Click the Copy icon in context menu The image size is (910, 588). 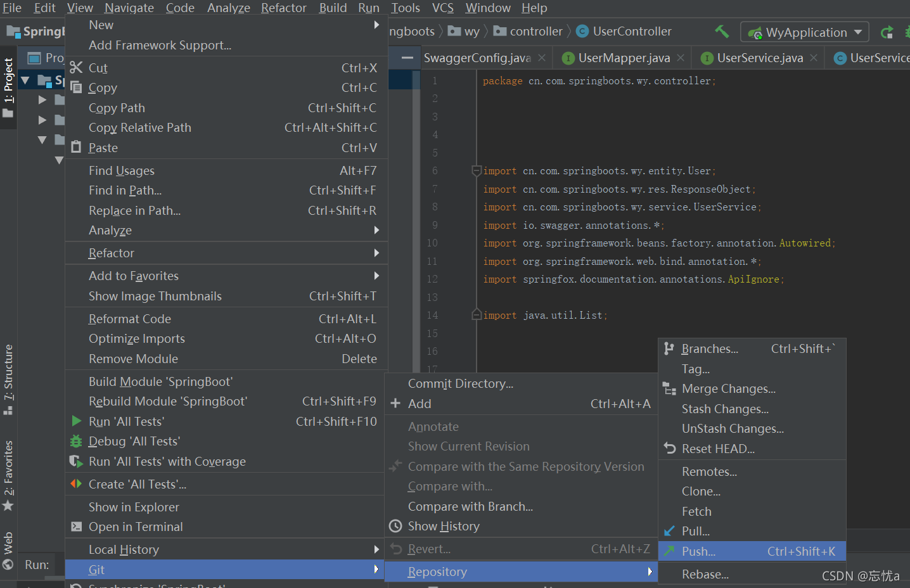pyautogui.click(x=76, y=87)
